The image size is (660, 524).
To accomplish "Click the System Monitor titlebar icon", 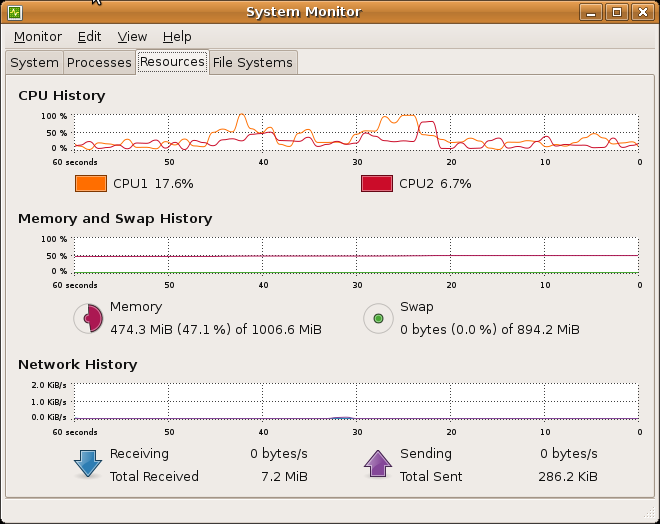I will click(x=15, y=13).
